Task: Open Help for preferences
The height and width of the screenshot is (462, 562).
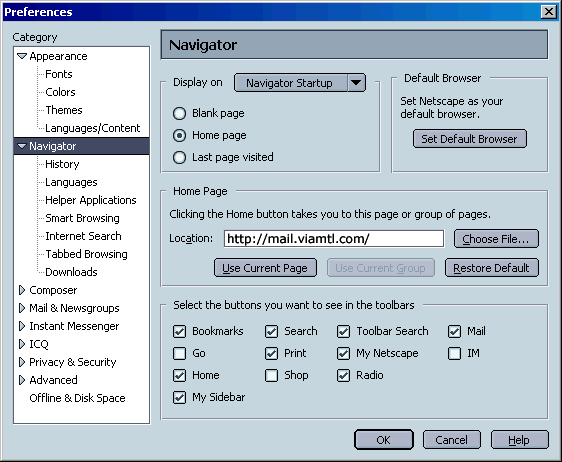Action: pos(519,440)
